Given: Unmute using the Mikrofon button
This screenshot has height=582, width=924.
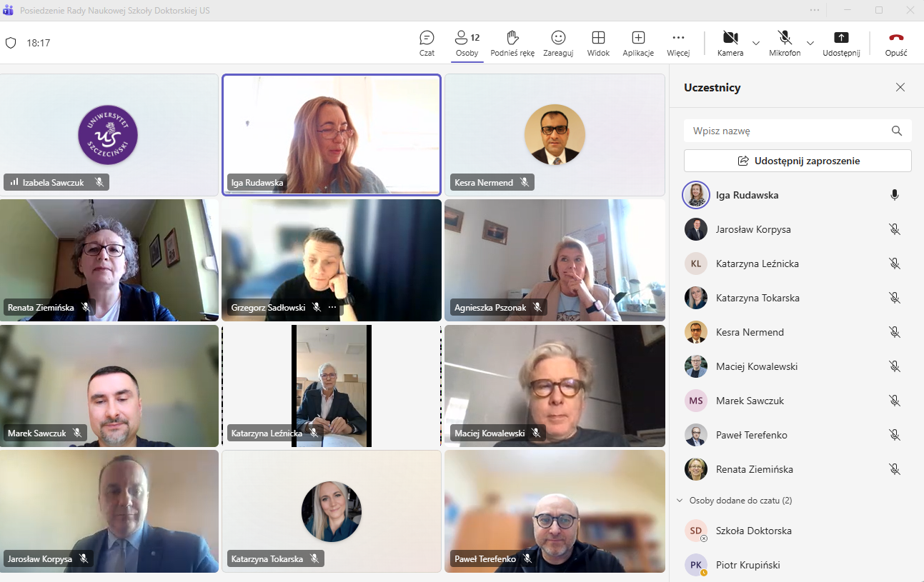Looking at the screenshot, I should (785, 43).
